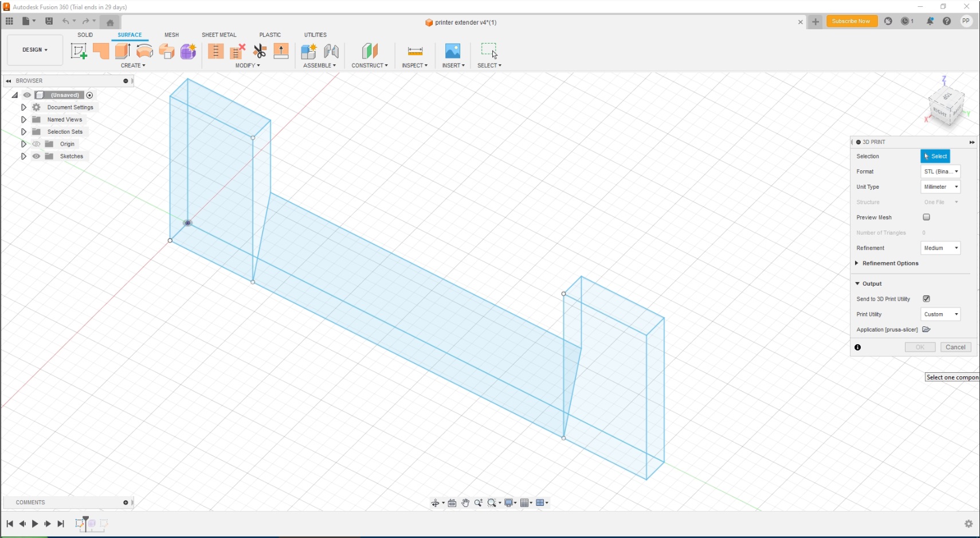Select the Trim scissors tool
This screenshot has height=538, width=980.
pos(260,51)
